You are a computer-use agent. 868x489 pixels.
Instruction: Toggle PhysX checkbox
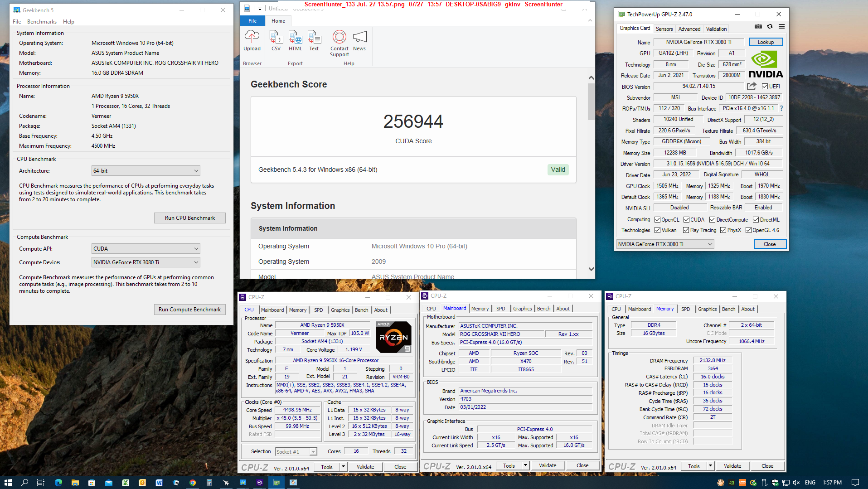(x=723, y=230)
